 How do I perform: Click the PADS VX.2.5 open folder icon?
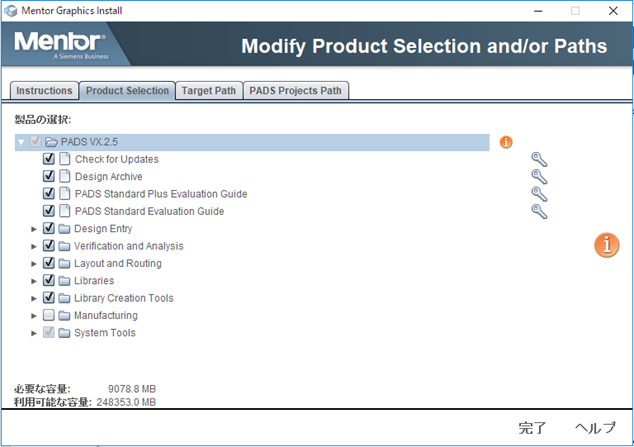[51, 142]
